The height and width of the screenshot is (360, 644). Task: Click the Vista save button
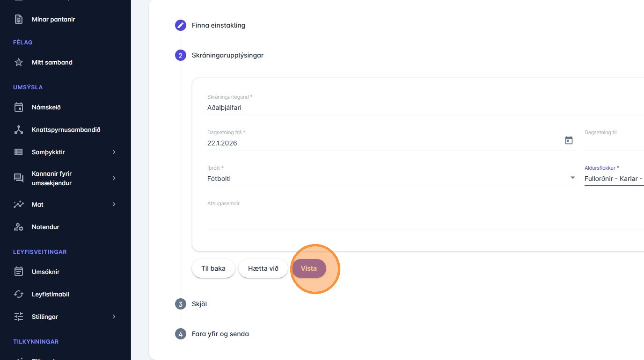point(309,268)
